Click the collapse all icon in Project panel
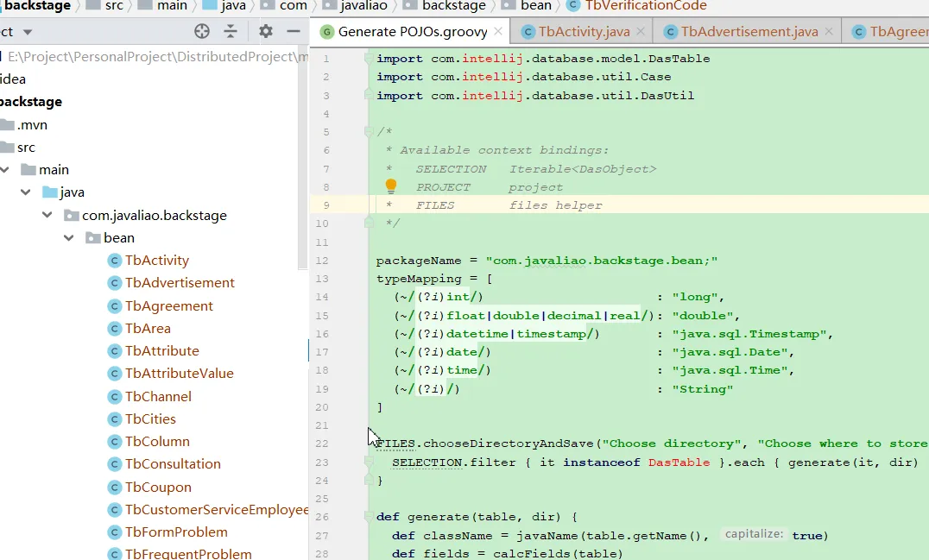This screenshot has width=929, height=560. click(x=231, y=31)
